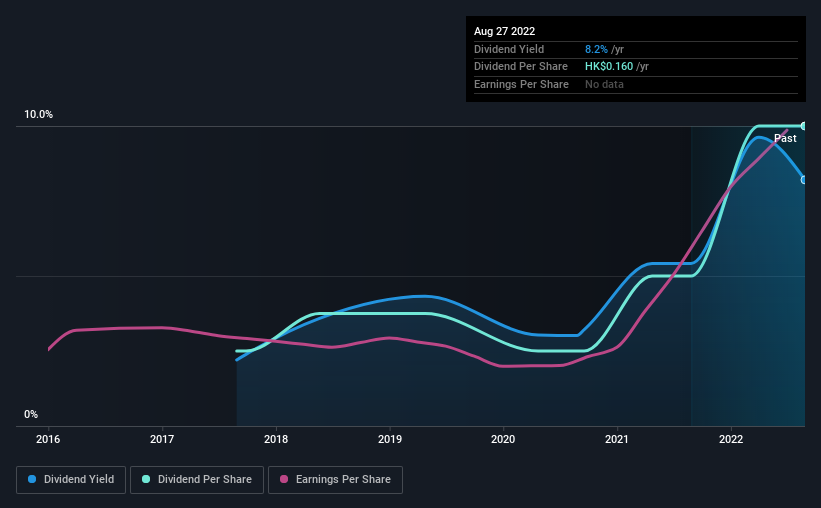Toggle the Earnings Per Share legend button
Screen dimensions: 821x508
335,480
